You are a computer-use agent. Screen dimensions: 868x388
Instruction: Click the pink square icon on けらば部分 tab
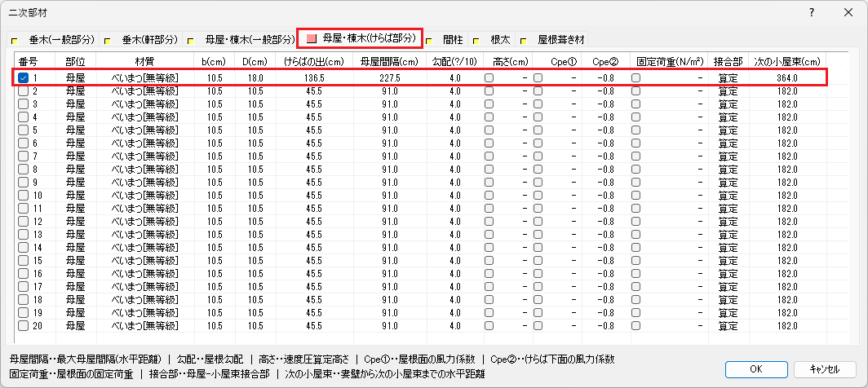[x=311, y=38]
